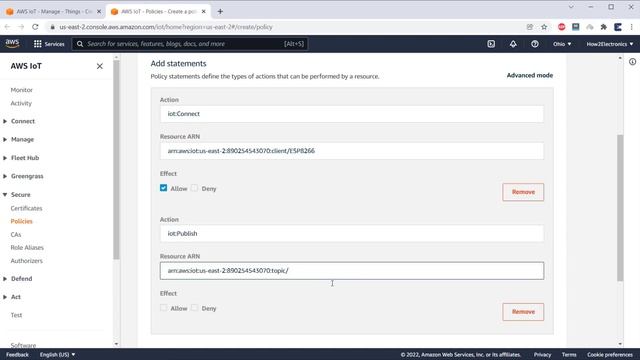Viewport: 640px width, 360px height.
Task: Open the AWS home logo
Action: coord(12,44)
